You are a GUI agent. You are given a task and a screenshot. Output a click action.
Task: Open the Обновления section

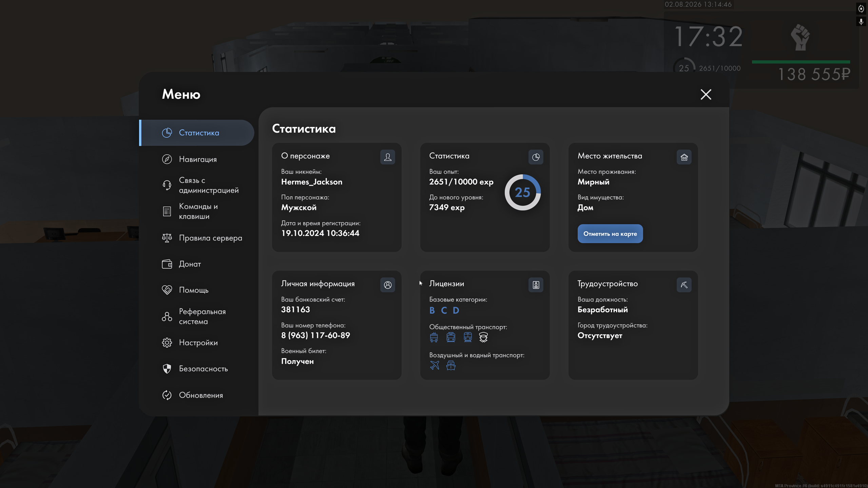(197, 395)
